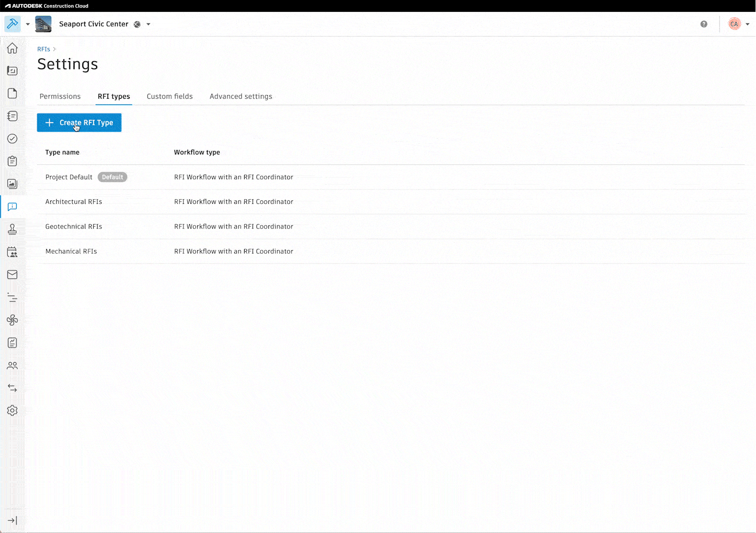
Task: Open the Issues checkmark icon in sidebar
Action: pyautogui.click(x=12, y=139)
